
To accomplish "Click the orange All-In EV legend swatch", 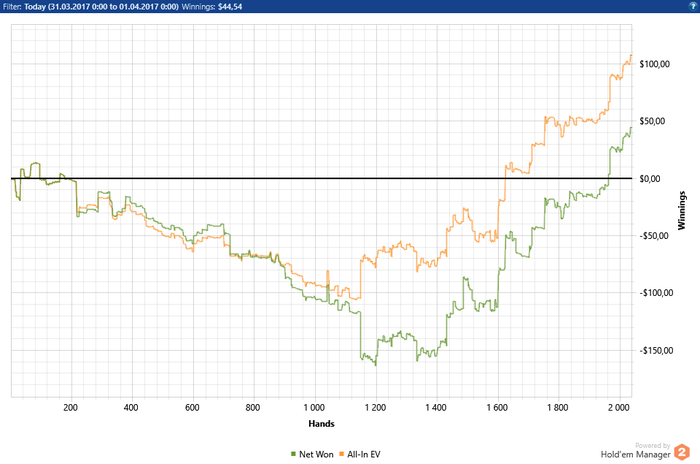I will pyautogui.click(x=342, y=454).
